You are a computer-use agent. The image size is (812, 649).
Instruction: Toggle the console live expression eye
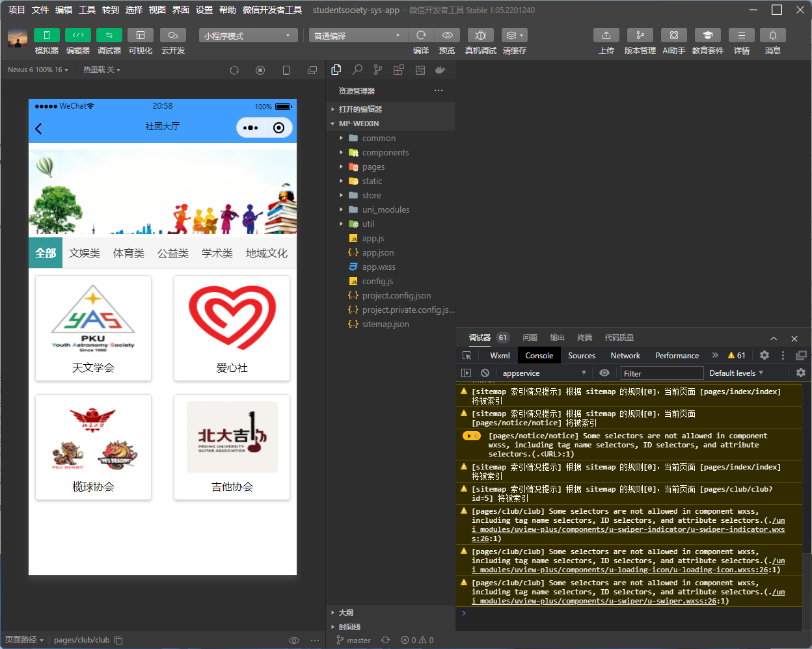coord(604,373)
